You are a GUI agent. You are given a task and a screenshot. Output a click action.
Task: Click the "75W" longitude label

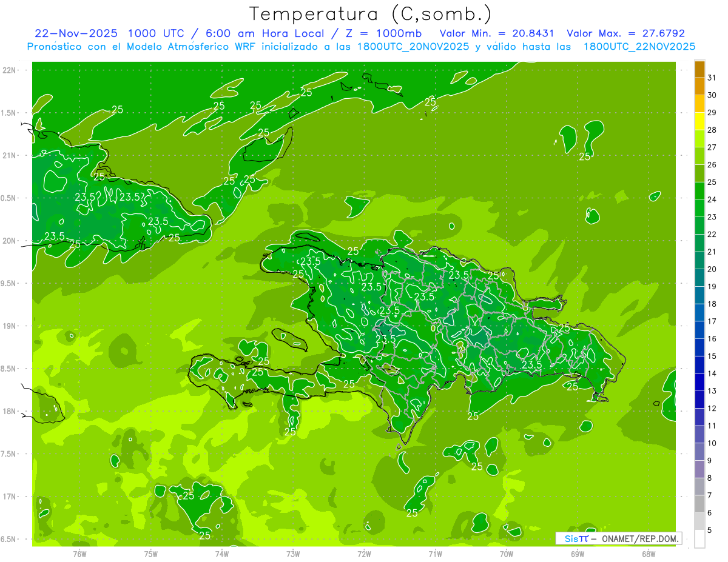tap(151, 554)
